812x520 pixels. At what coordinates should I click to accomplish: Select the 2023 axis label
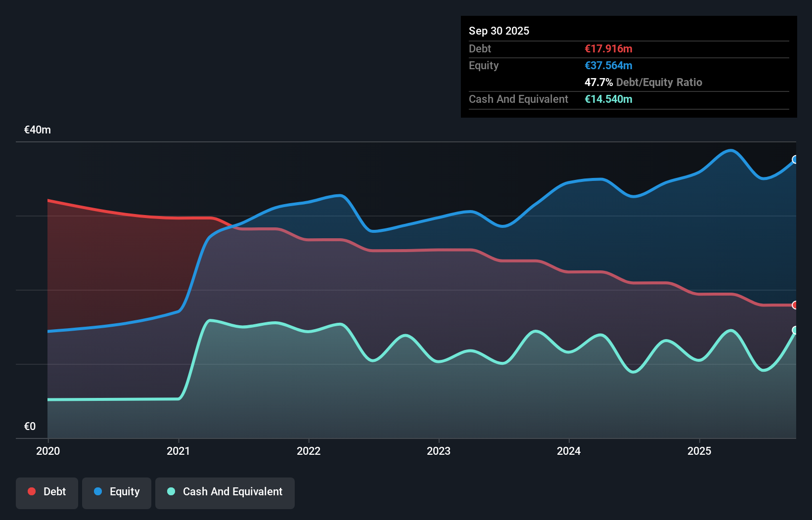pos(440,451)
